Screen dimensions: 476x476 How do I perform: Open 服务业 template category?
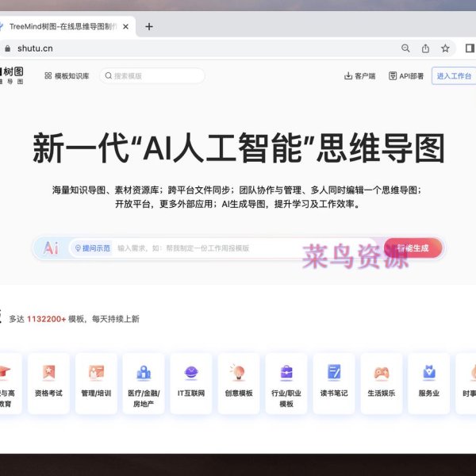tap(429, 383)
